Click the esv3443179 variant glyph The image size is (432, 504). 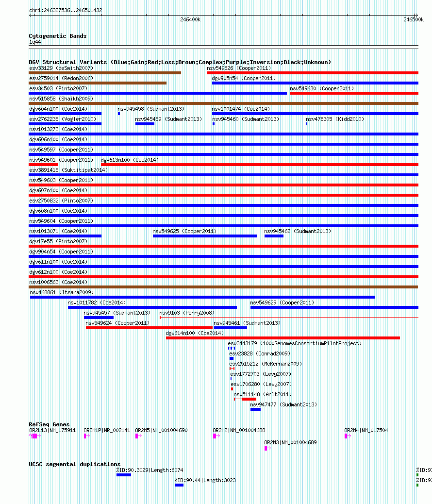[x=232, y=348]
